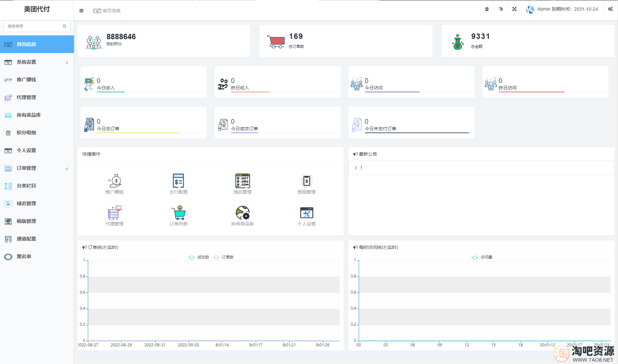Viewport: 618px width, 364px height.
Task: Click the 支付配置 quick action icon
Action: point(178,181)
